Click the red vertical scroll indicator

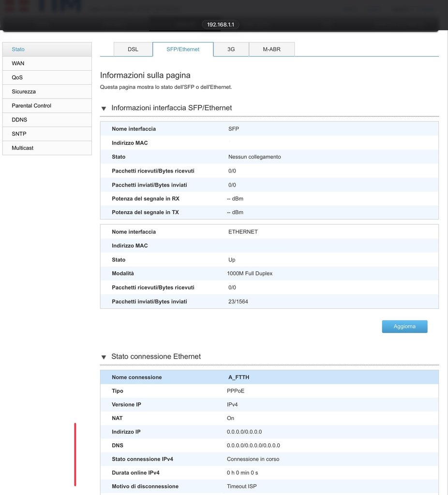pos(75,454)
